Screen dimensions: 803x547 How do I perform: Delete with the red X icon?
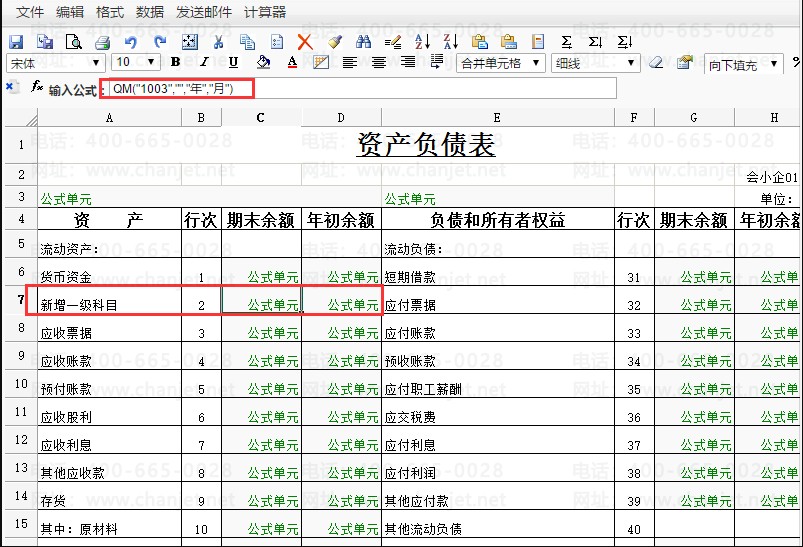point(305,42)
